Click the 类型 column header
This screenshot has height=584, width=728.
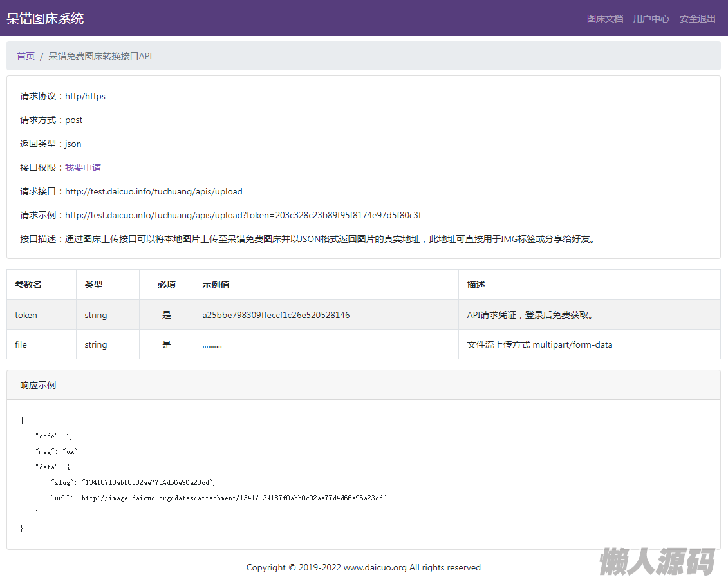[x=93, y=285]
